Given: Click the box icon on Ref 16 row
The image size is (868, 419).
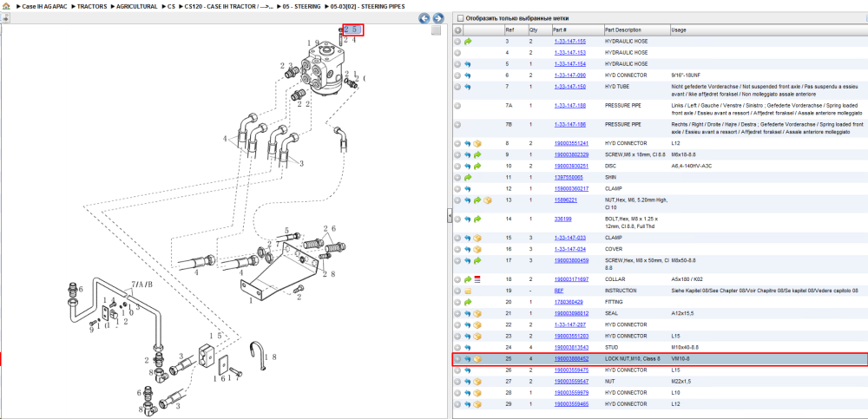Looking at the screenshot, I should [477, 249].
